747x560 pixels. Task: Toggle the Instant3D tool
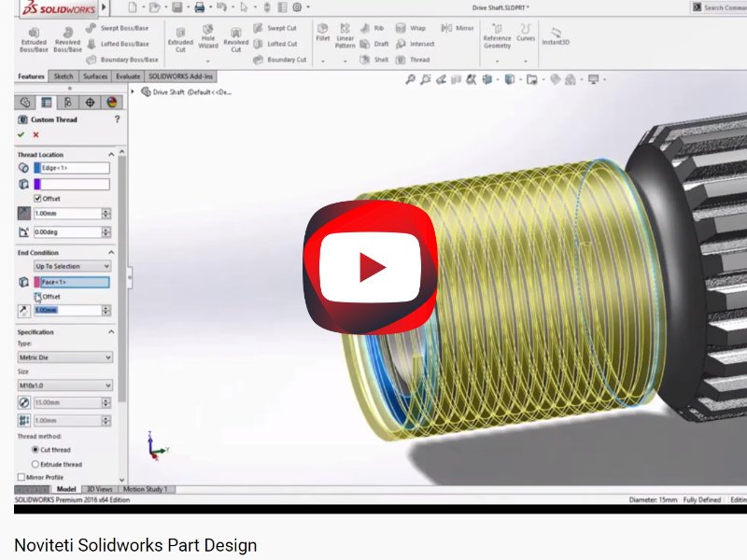pos(557,35)
